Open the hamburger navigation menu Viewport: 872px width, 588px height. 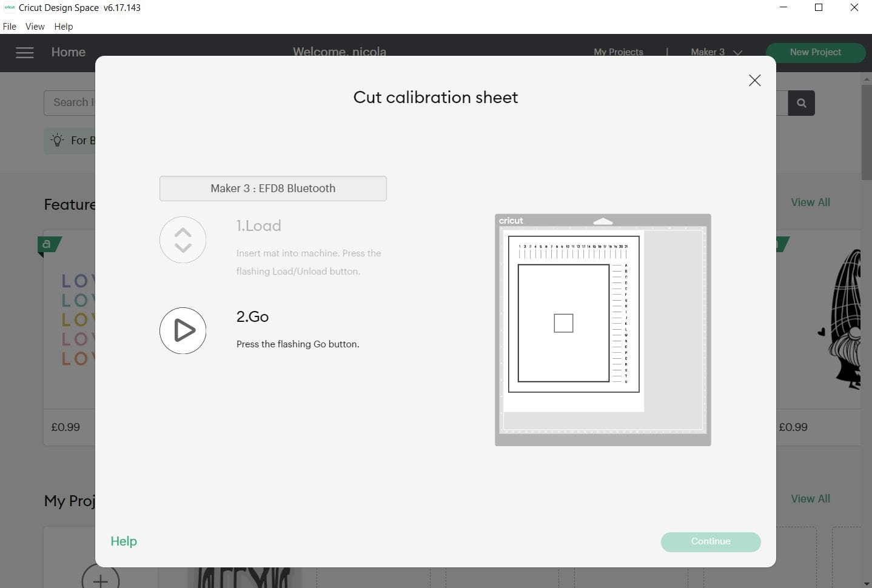25,53
